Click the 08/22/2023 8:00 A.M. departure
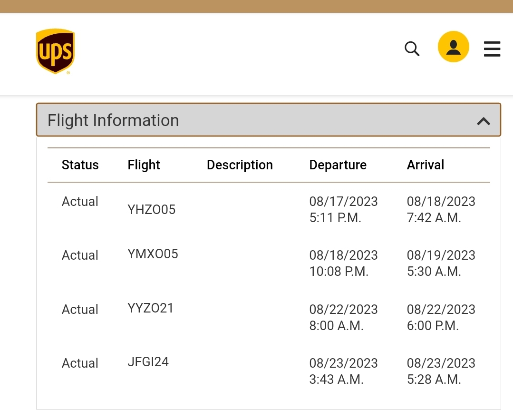Viewport: 513px width, 420px height. (x=343, y=317)
